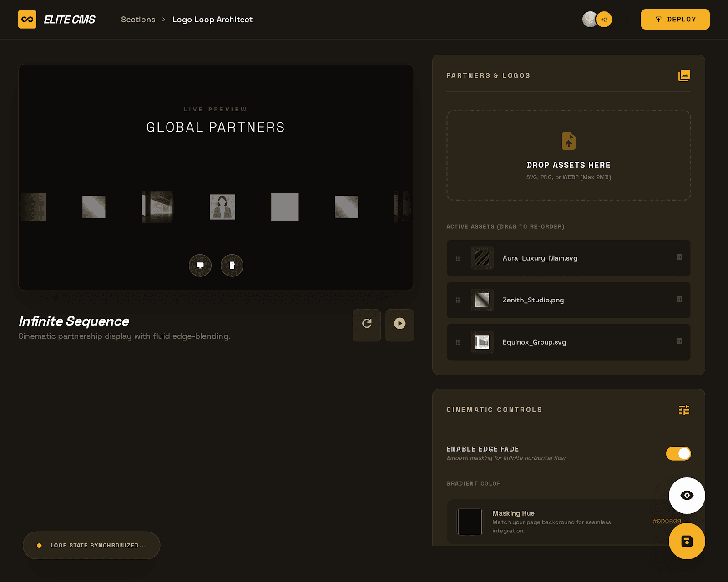
Task: Click the Elite CMS infinity logo
Action: pyautogui.click(x=27, y=20)
